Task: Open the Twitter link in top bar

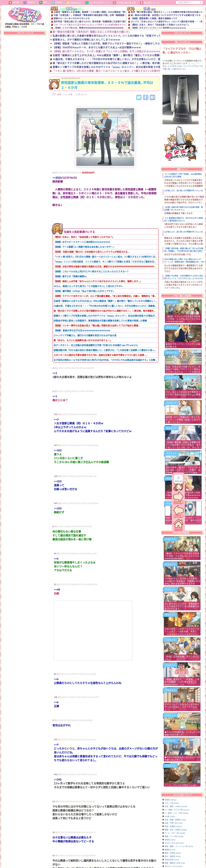Action: coord(57,2)
